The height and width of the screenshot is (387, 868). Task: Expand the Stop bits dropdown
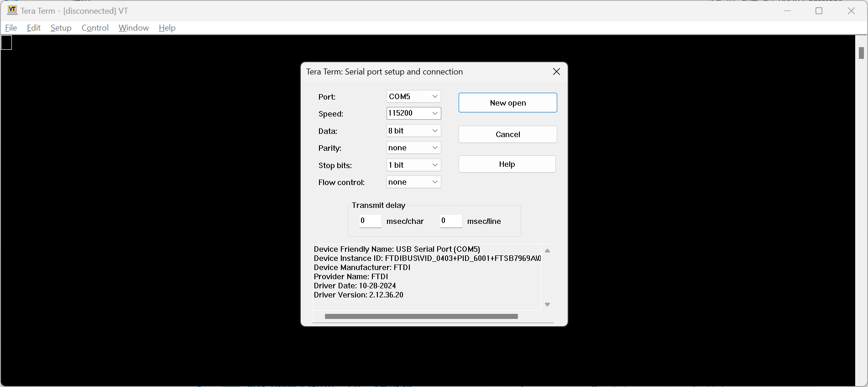click(414, 165)
